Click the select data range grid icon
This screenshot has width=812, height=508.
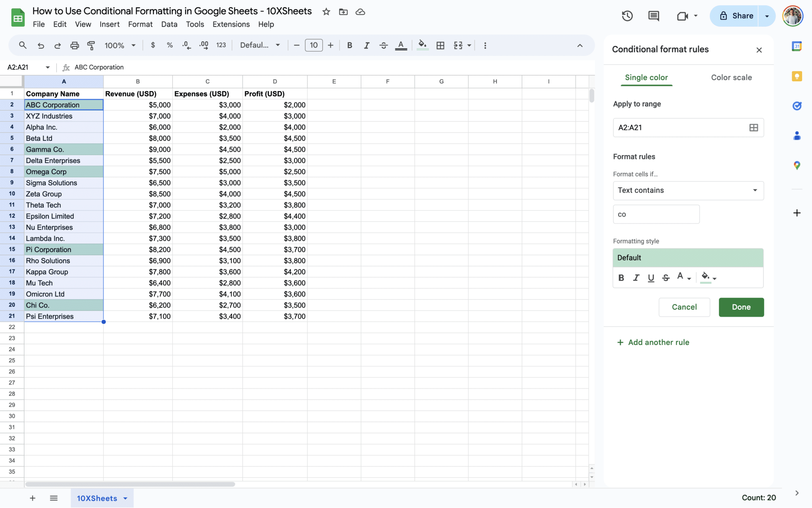(x=753, y=127)
